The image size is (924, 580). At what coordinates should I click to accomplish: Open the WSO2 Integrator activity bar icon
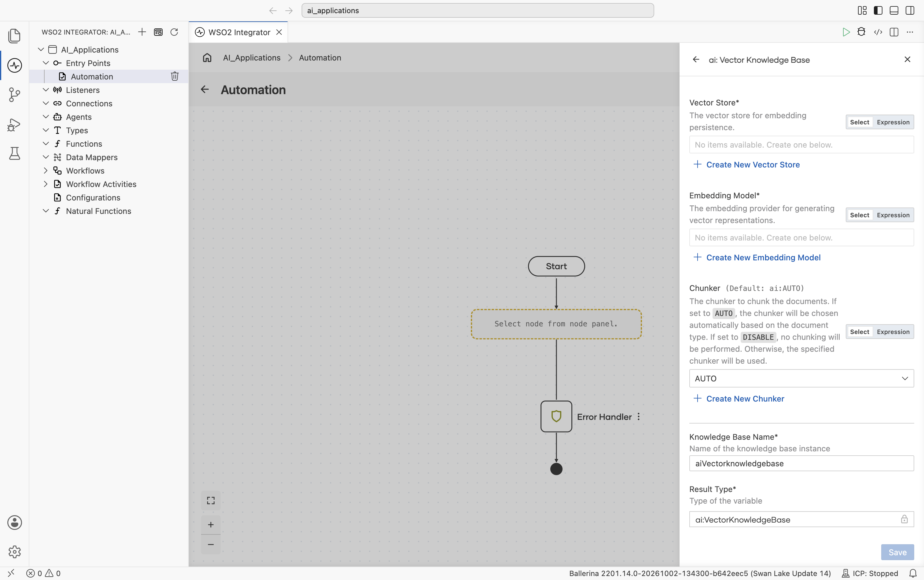15,65
